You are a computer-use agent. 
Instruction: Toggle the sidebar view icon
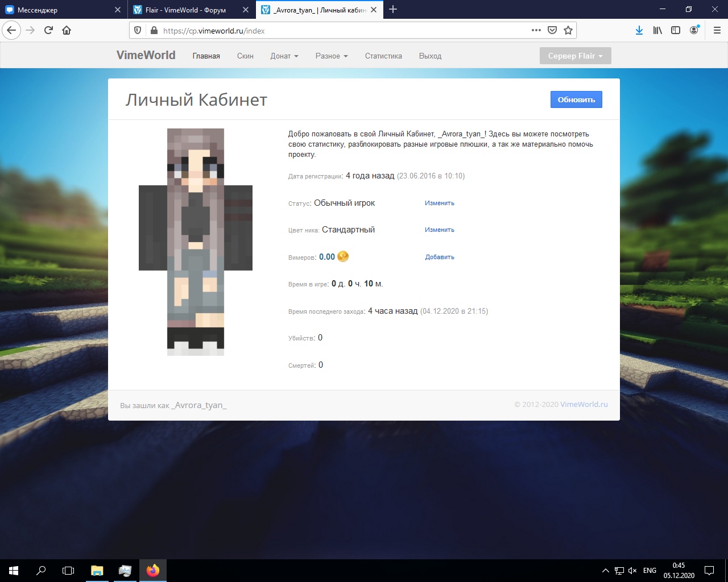coord(676,31)
